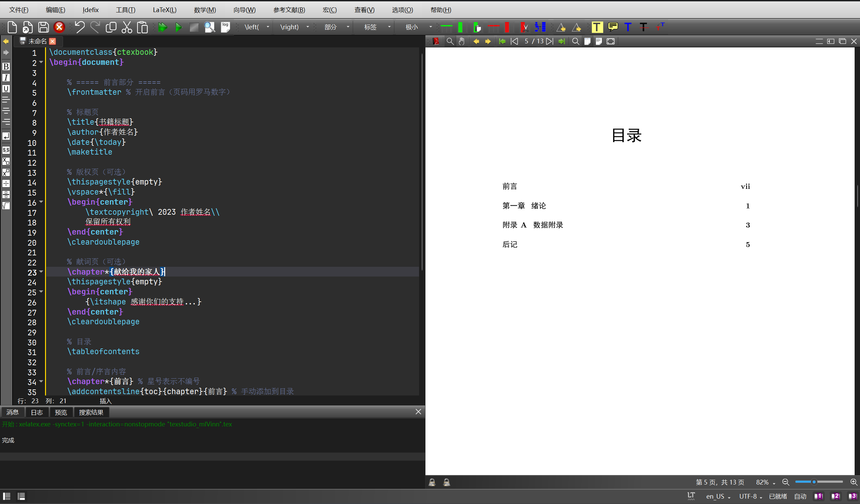Viewport: 860px width, 504px height.
Task: Open the log viewer icon
Action: [225, 27]
